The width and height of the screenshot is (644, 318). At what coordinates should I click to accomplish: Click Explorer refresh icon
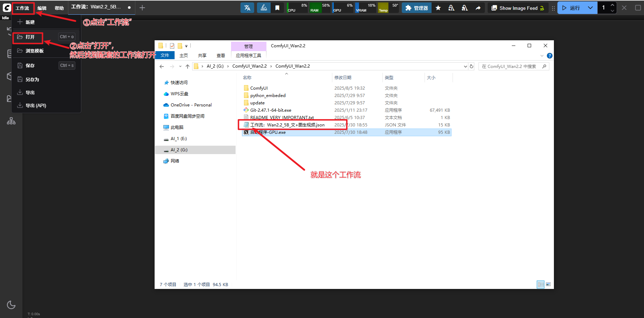coord(472,66)
